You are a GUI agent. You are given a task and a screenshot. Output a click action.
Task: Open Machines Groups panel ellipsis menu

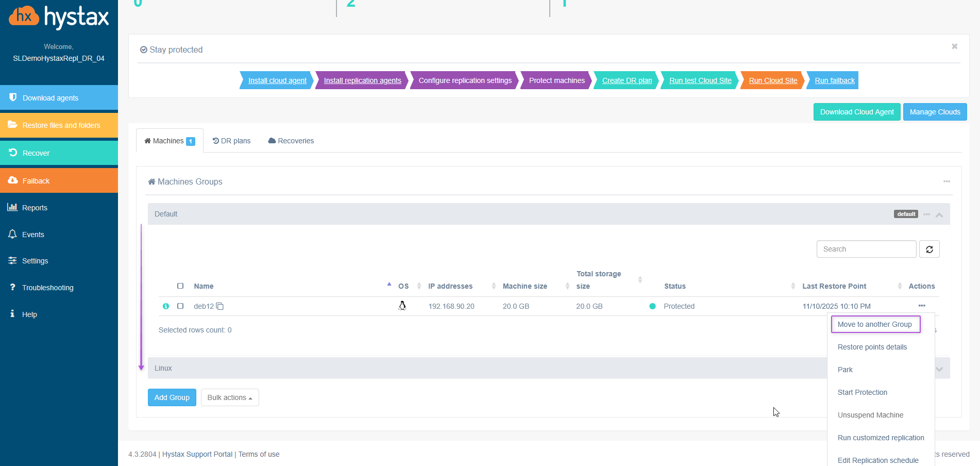coord(947,181)
